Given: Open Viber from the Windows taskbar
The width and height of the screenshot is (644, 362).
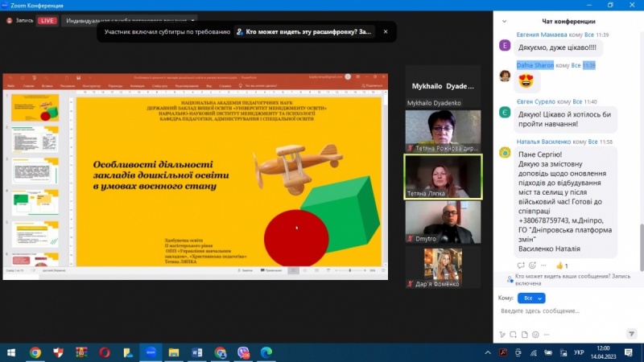Looking at the screenshot, I should 243,352.
